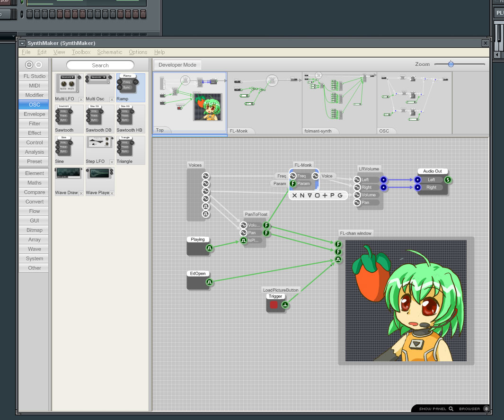504x420 pixels.
Task: Click the X icon in FL-Monk action bar
Action: [294, 195]
